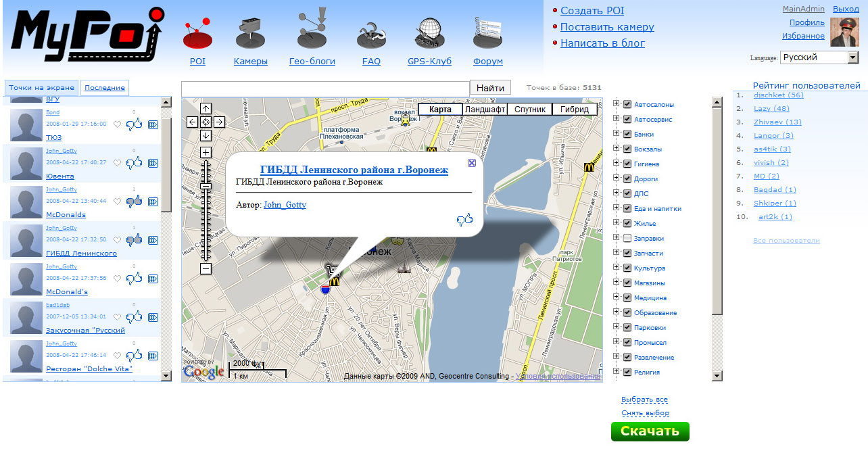Return map to last result center button
Screen dimensions: 868x453
pos(206,122)
